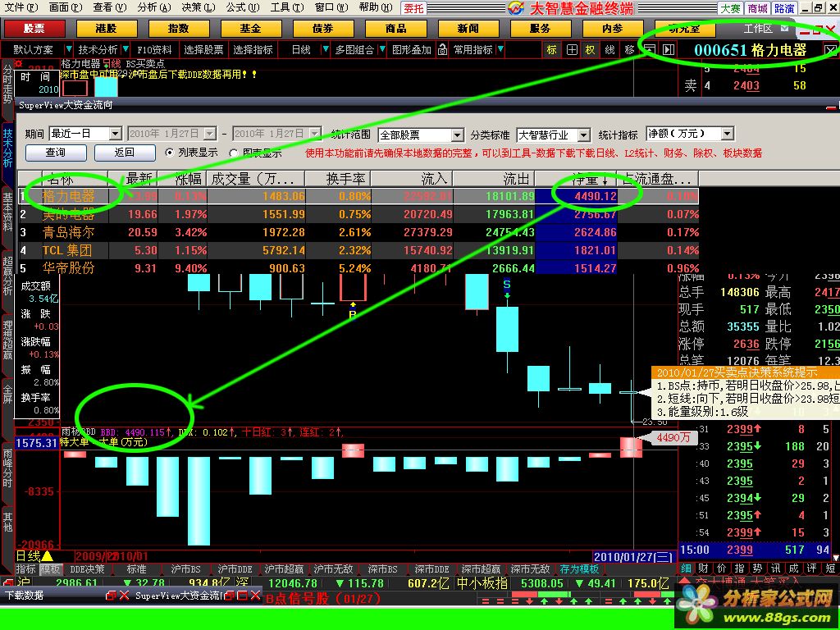Open the 势 trend tab icon

pyautogui.click(x=757, y=568)
